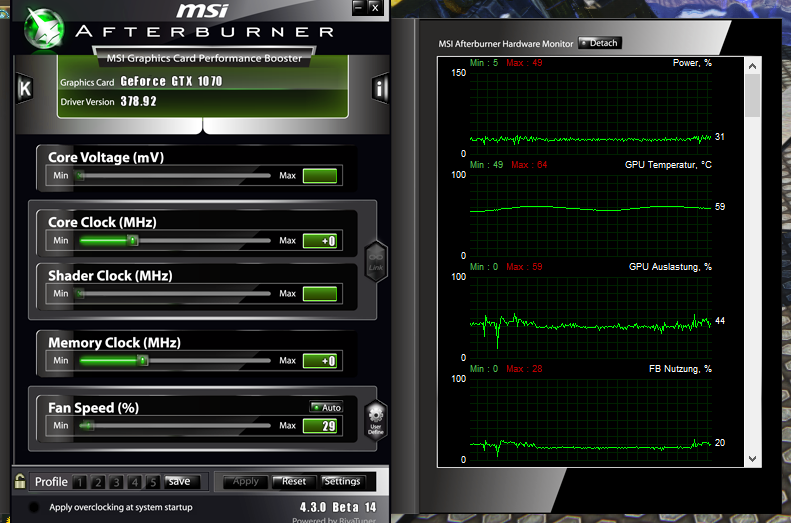Click the Core Clock Max label
The width and height of the screenshot is (791, 523).
[288, 241]
